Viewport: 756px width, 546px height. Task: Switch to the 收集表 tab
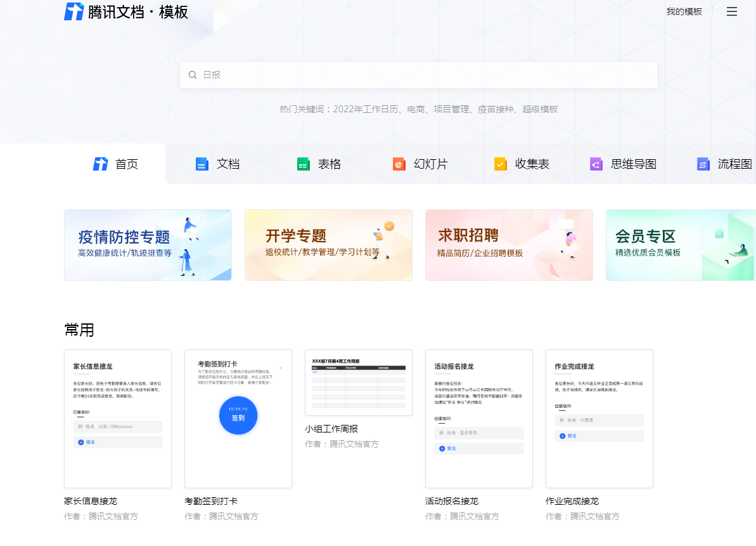(x=522, y=164)
